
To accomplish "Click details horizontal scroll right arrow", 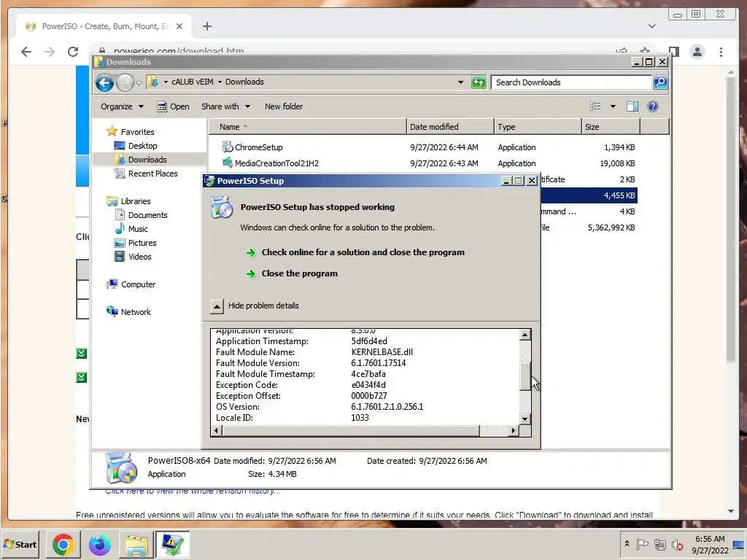I will click(x=513, y=430).
